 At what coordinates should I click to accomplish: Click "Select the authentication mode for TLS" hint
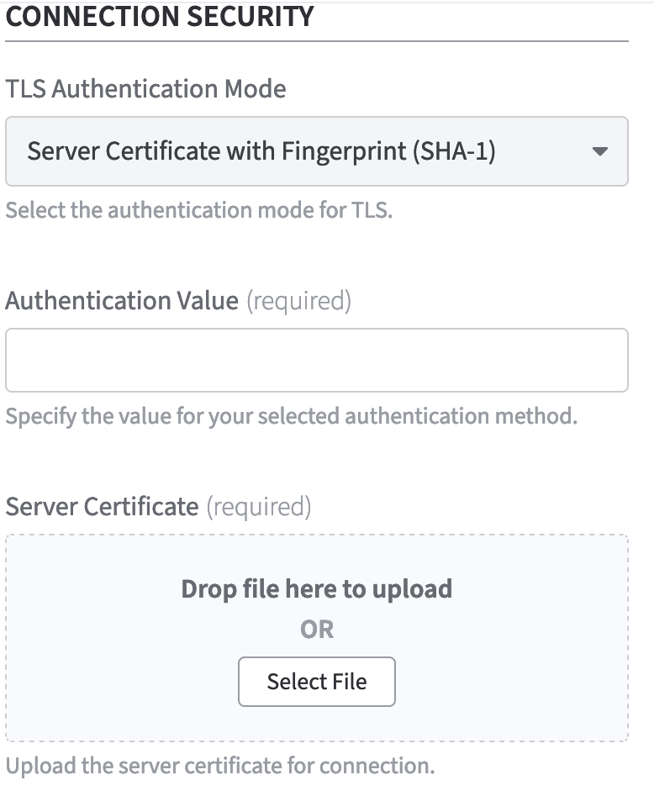pos(199,209)
